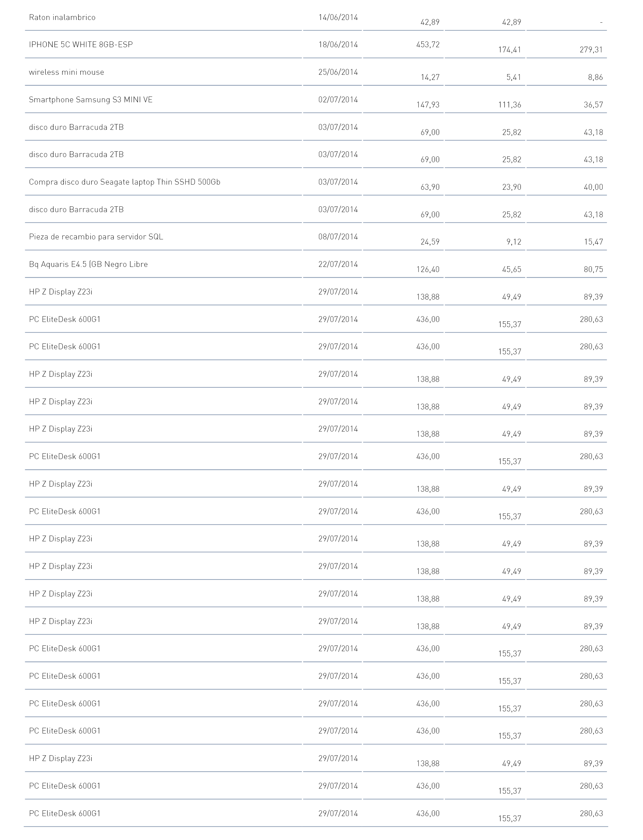The width and height of the screenshot is (643, 840).
Task: Select the 63,90 Seagate disk price
Action: pos(430,187)
